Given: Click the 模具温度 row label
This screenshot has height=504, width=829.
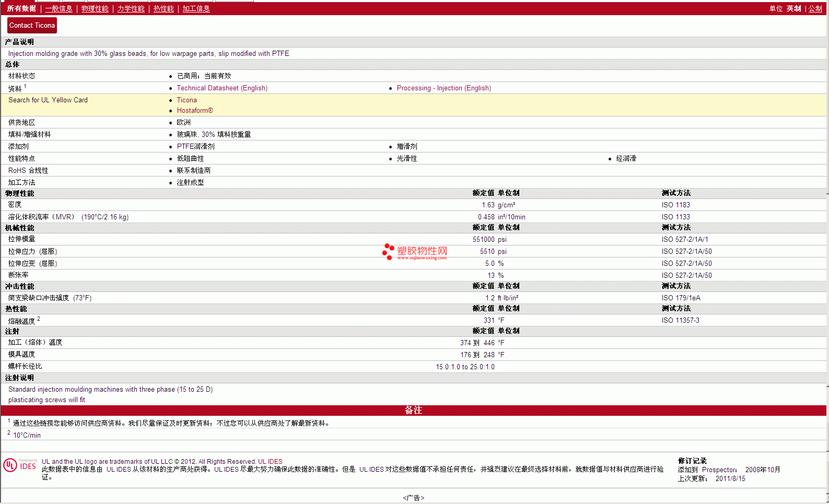Looking at the screenshot, I should (x=21, y=354).
